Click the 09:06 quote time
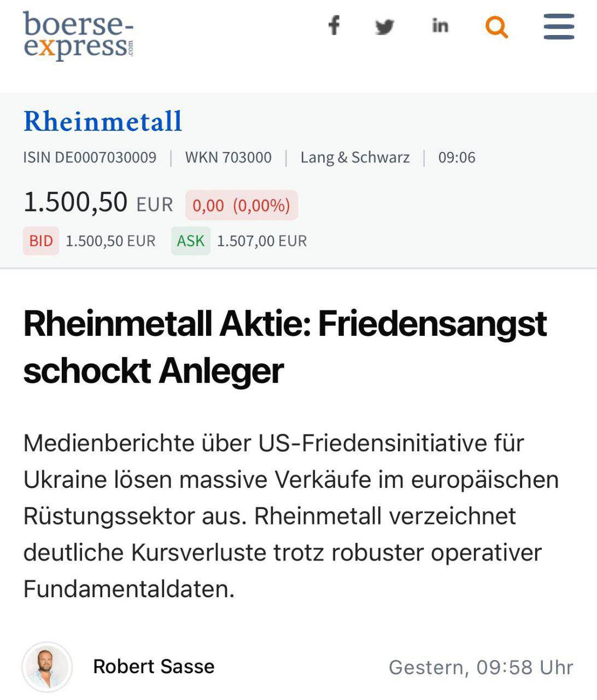 [x=456, y=157]
